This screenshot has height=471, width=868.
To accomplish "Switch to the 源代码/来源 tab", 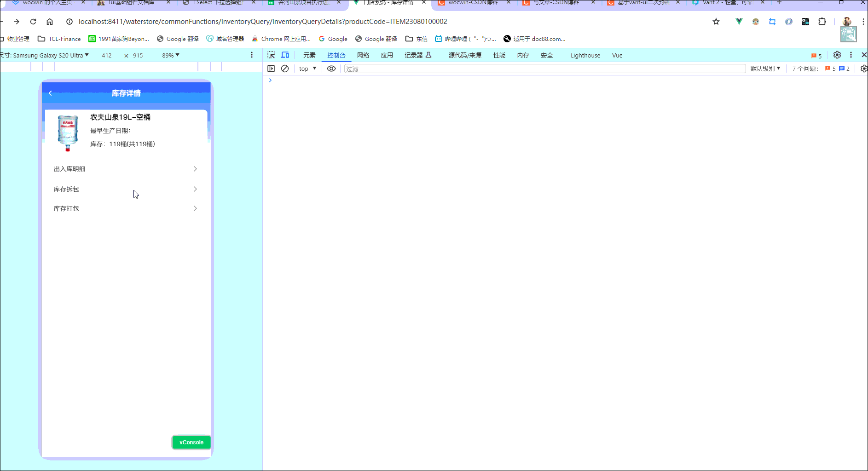I will tap(465, 55).
